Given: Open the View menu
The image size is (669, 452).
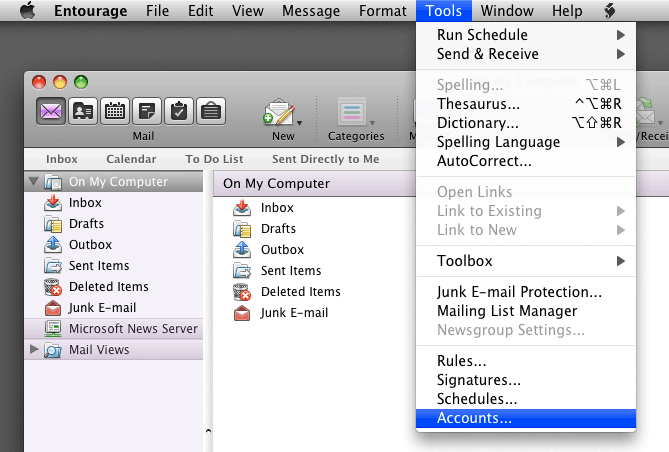Looking at the screenshot, I should (247, 11).
